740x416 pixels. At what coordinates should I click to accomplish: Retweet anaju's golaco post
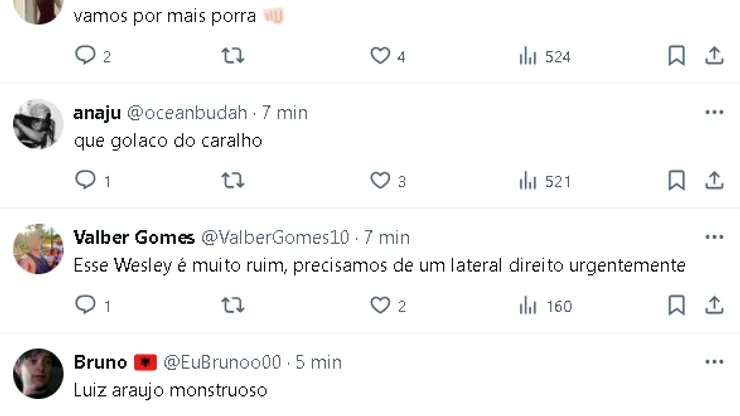click(232, 181)
